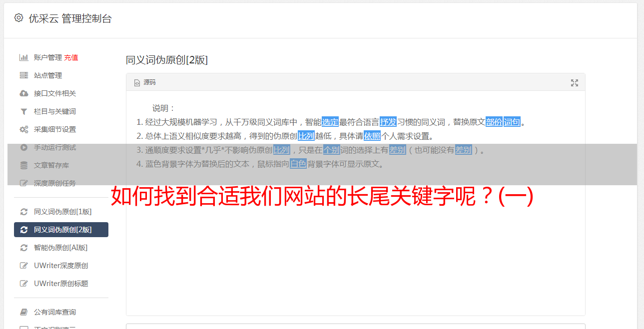Click the red 充值 recharge link

pyautogui.click(x=71, y=57)
